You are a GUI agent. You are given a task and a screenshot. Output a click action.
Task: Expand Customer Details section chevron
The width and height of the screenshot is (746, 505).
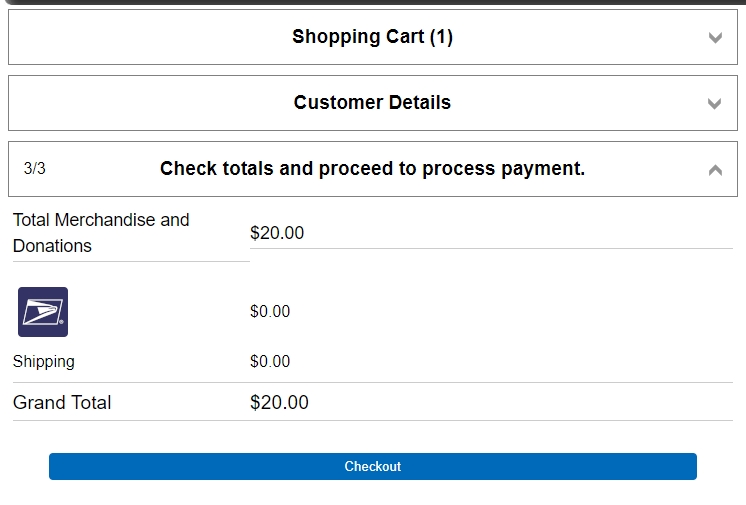[x=715, y=104]
